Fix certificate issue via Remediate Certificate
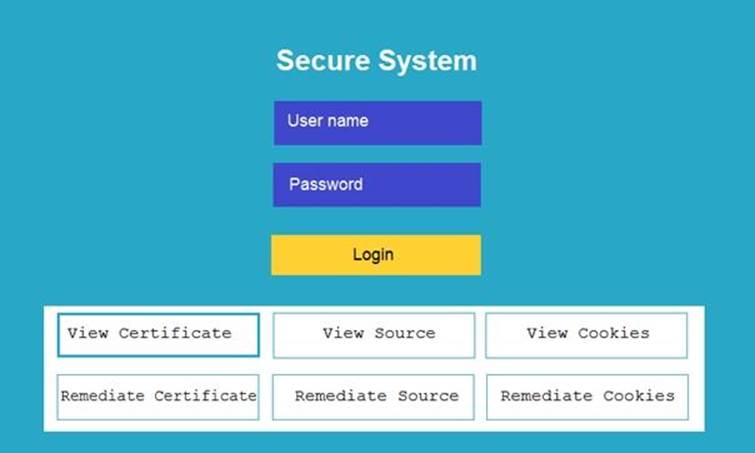Screen dimensions: 755x453 (x=158, y=396)
